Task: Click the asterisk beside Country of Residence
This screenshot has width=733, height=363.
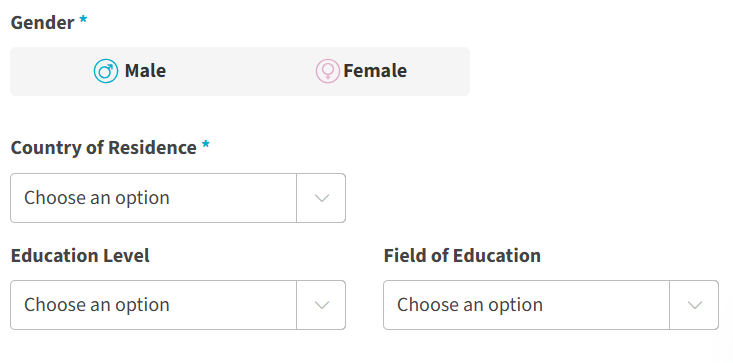Action: [x=205, y=145]
